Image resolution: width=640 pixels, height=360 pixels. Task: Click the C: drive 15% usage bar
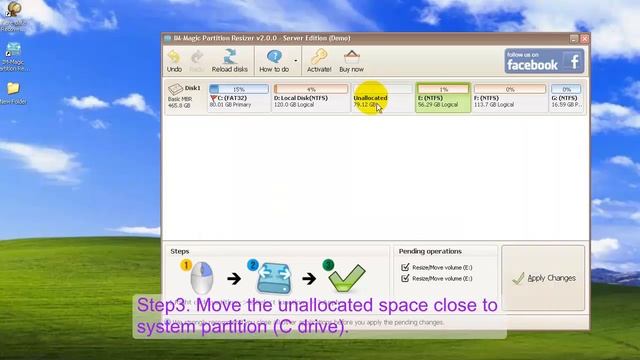239,89
